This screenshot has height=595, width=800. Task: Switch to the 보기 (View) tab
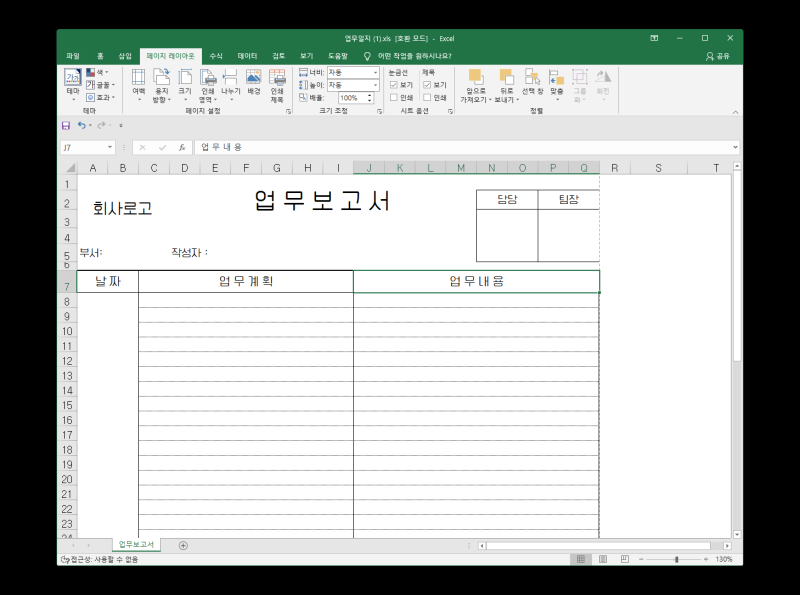pos(307,56)
